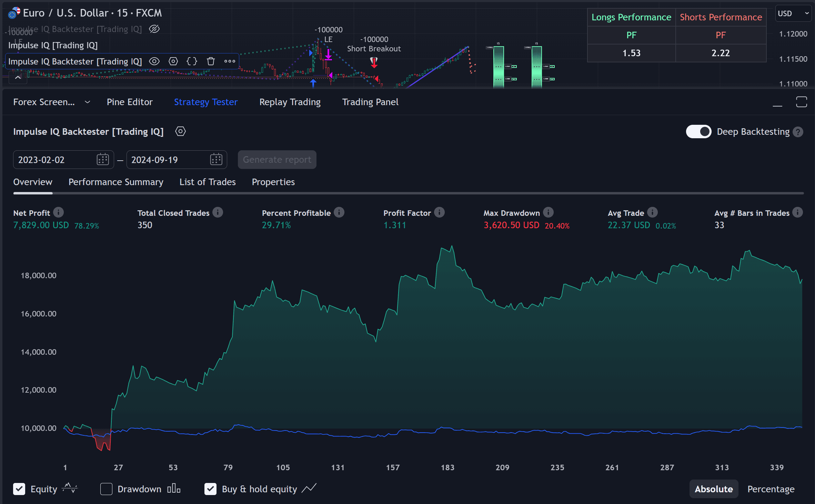Click the 1.12000 price axis label
Viewport: 815px width, 504px height.
click(793, 34)
